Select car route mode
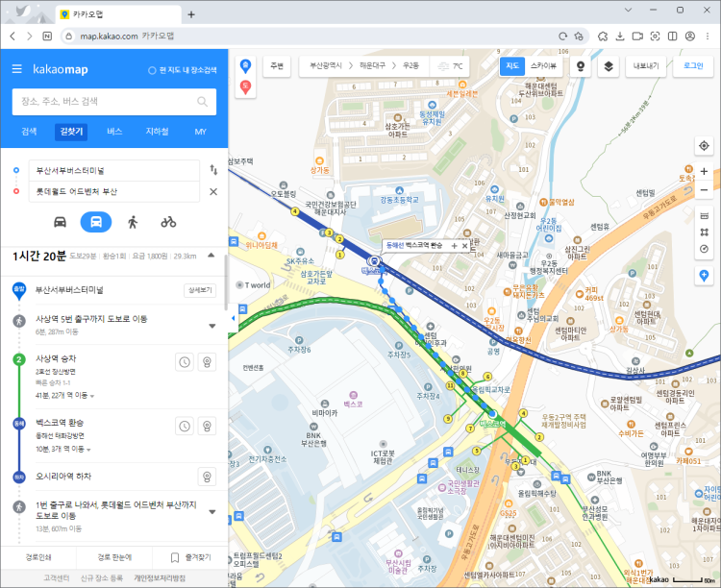Viewport: 721px width, 588px height. tap(61, 223)
